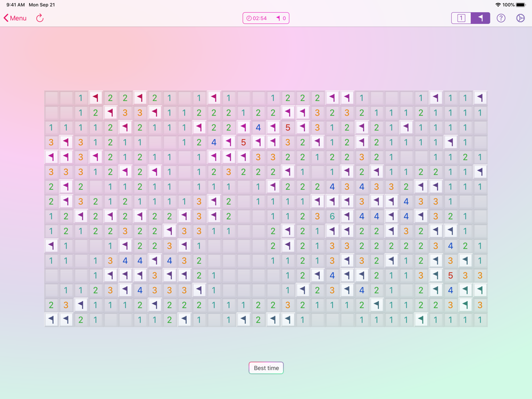Tap the '1' cell in the grid's bottom-right corner

point(480,320)
